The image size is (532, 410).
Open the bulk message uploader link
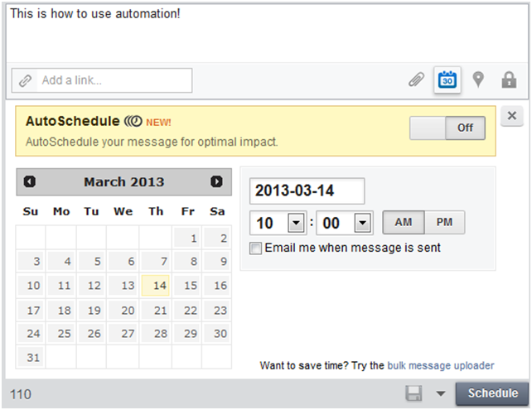tap(440, 365)
